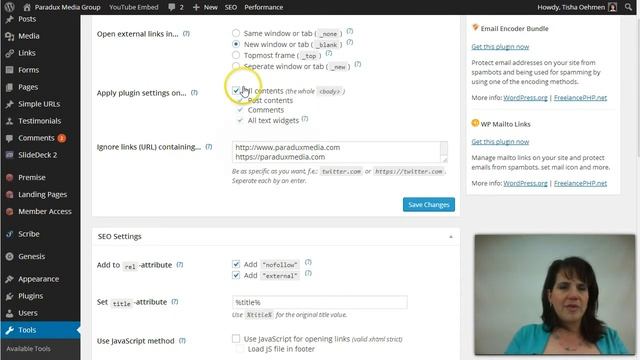
Task: Click the Save Changes button
Action: (429, 204)
